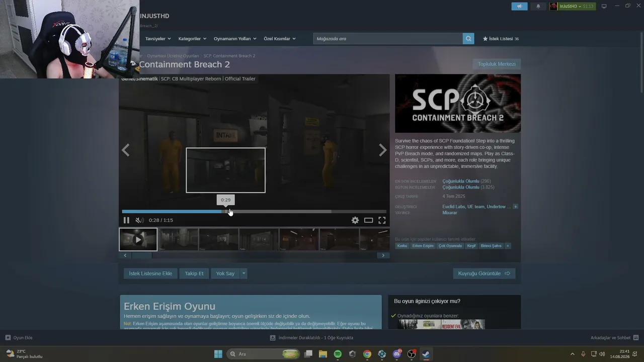This screenshot has width=644, height=362.
Task: Click the store search magnifier button
Action: click(x=468, y=39)
